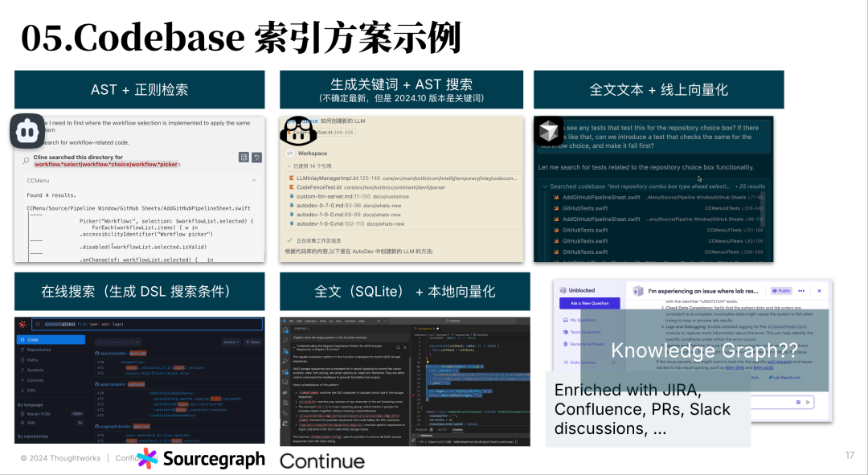Open the VS Code Explorer activity icon
The height and width of the screenshot is (475, 868).
click(285, 330)
